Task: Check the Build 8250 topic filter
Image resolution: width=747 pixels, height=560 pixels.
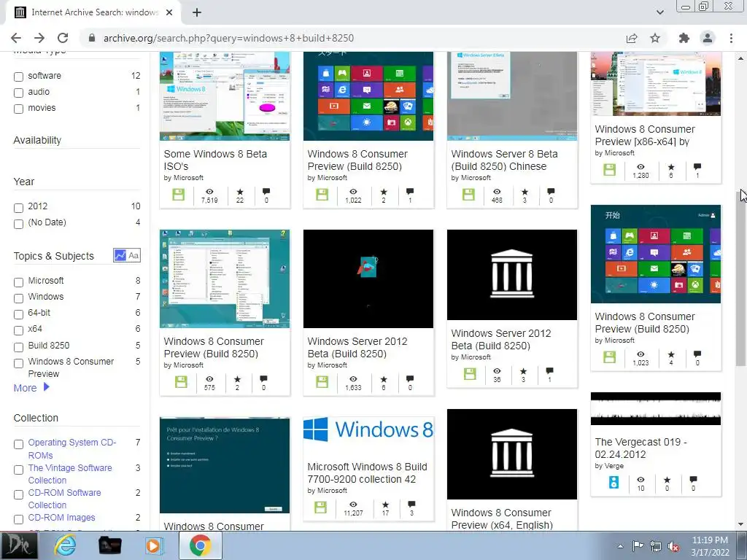Action: [18, 346]
